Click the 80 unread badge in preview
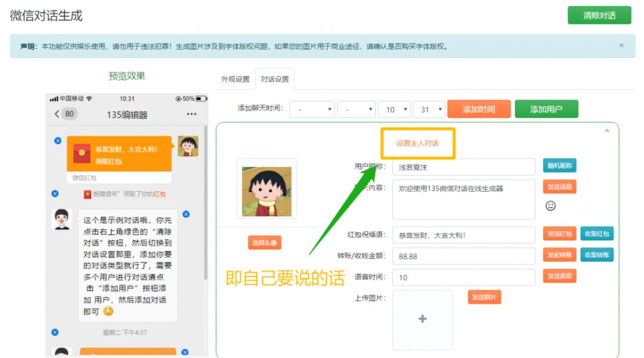 [x=69, y=114]
